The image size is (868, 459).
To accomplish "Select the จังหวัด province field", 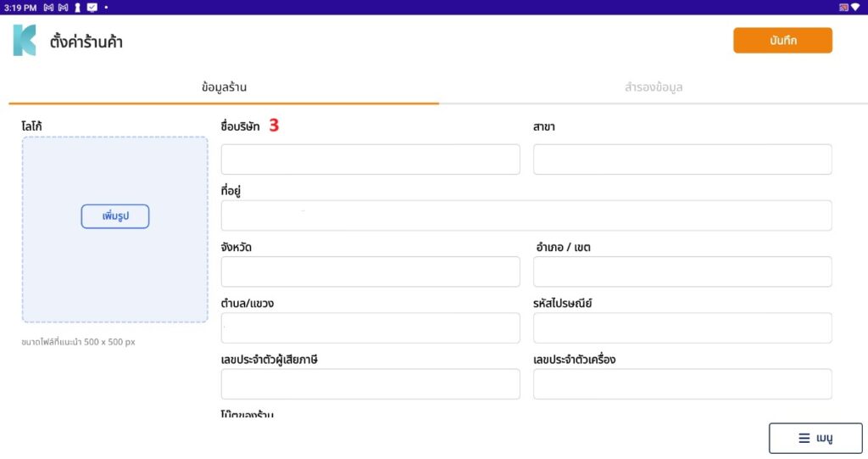I will tap(370, 271).
